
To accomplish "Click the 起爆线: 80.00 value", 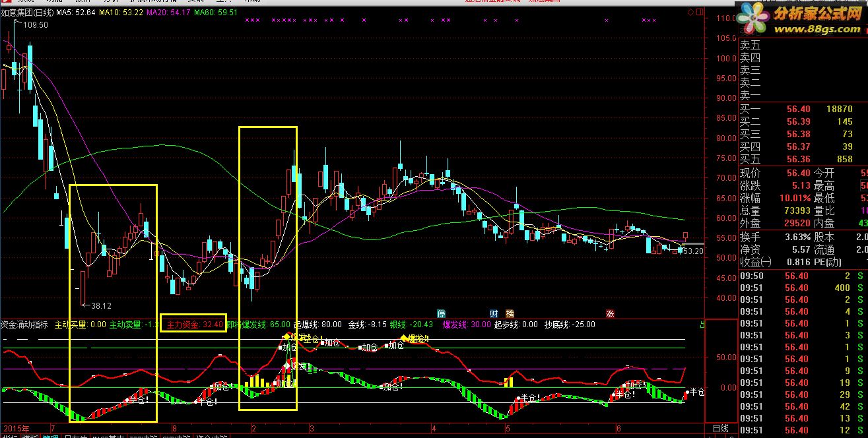I will tap(317, 325).
